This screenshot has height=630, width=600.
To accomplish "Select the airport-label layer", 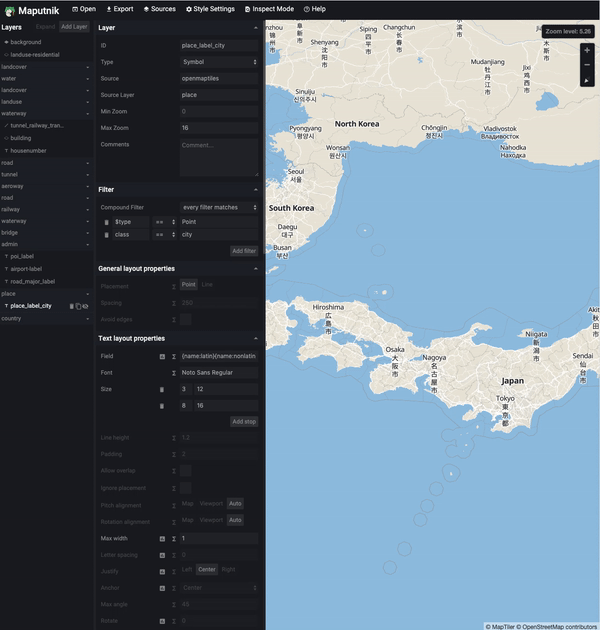I will tap(46, 269).
